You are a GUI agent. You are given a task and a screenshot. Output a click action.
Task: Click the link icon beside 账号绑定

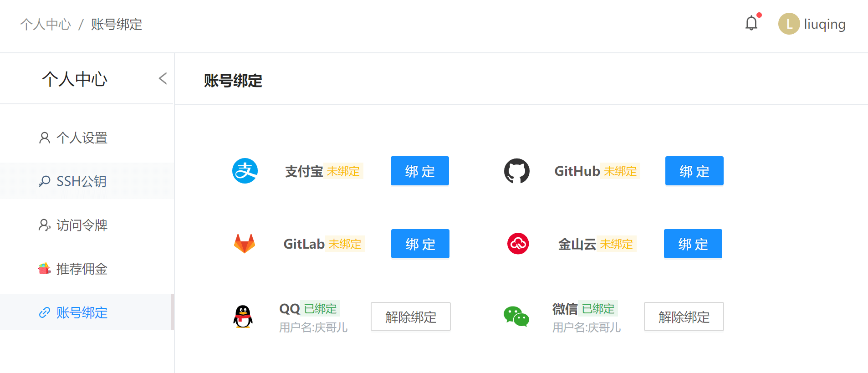tap(44, 312)
